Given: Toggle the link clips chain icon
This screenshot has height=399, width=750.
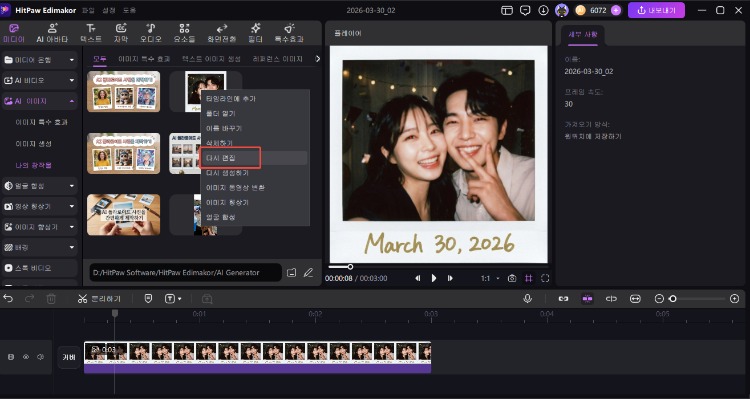Looking at the screenshot, I should pyautogui.click(x=563, y=299).
